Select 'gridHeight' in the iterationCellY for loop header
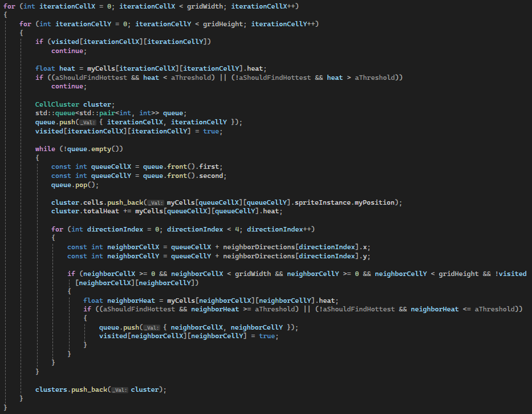The height and width of the screenshot is (414, 532). click(223, 24)
